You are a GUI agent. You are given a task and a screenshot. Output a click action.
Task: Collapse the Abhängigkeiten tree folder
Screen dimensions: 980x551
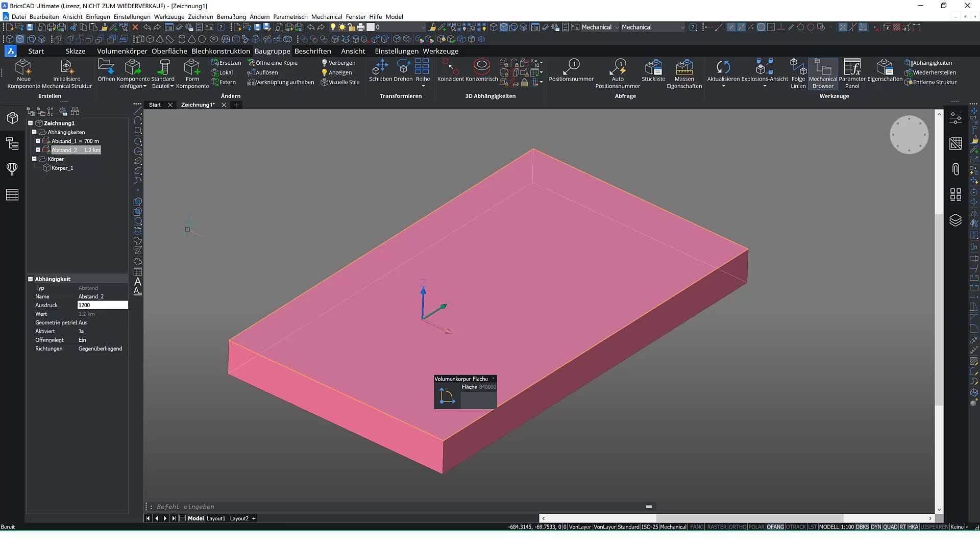[x=34, y=132]
